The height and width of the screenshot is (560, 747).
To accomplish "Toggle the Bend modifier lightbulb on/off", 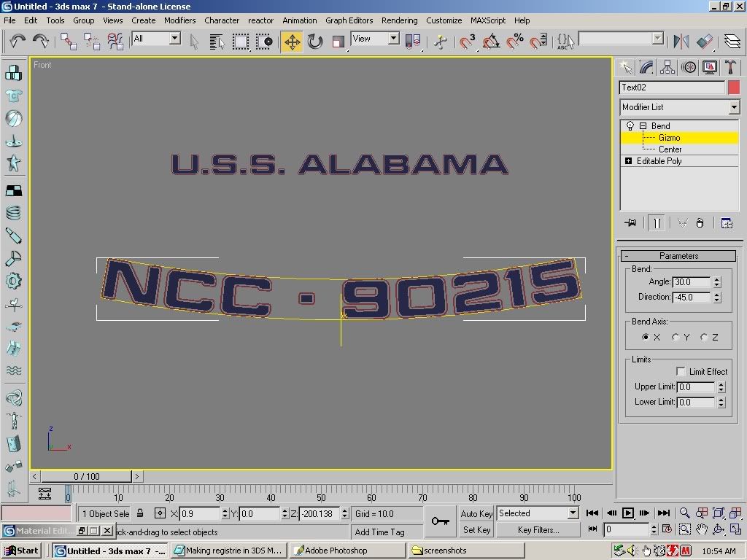I will pyautogui.click(x=630, y=125).
